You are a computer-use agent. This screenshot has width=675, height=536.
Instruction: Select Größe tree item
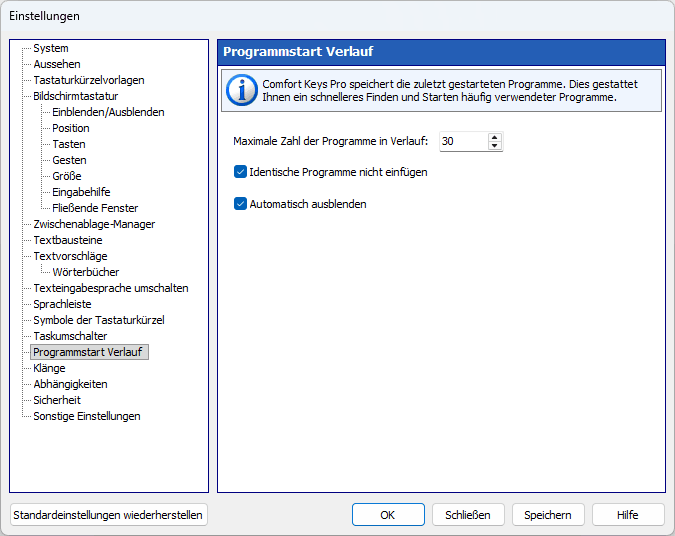point(67,176)
